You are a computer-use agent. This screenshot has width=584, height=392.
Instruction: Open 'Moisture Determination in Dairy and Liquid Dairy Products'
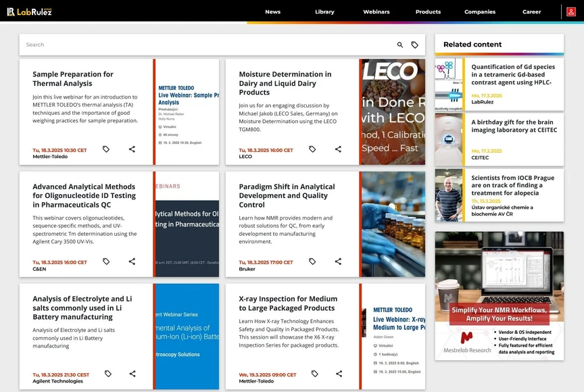pos(285,83)
